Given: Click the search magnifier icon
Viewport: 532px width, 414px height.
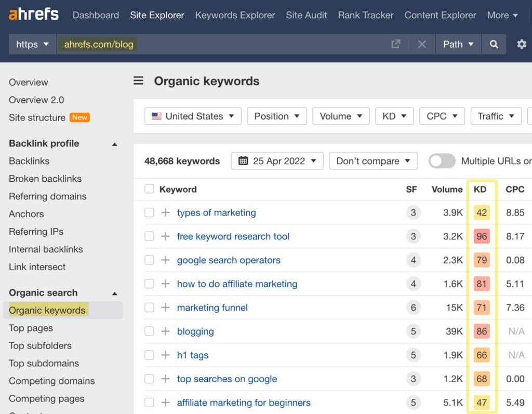Looking at the screenshot, I should coord(494,44).
